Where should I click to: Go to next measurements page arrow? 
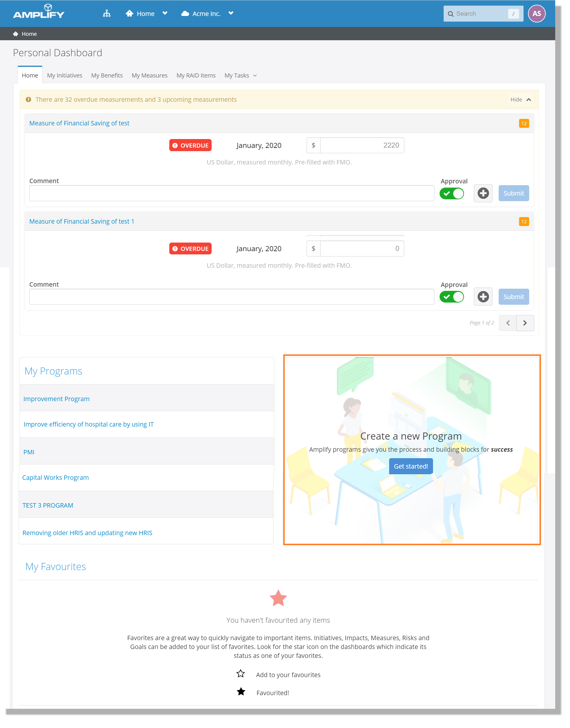(x=525, y=323)
